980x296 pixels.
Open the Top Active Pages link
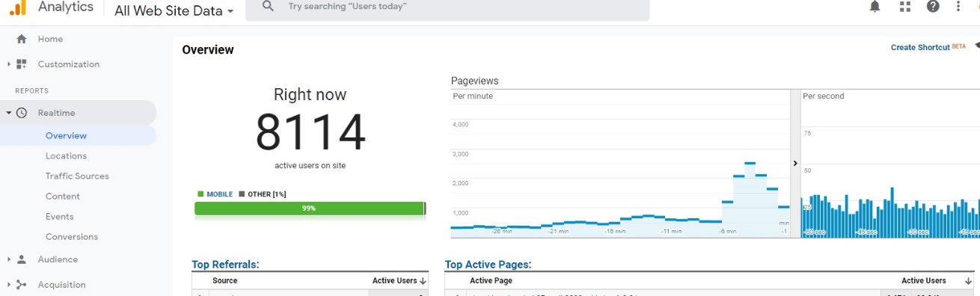(x=488, y=265)
